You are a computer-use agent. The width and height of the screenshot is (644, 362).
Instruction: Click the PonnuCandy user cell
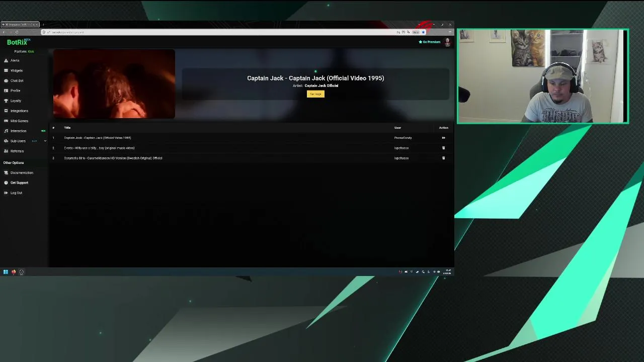(x=403, y=138)
